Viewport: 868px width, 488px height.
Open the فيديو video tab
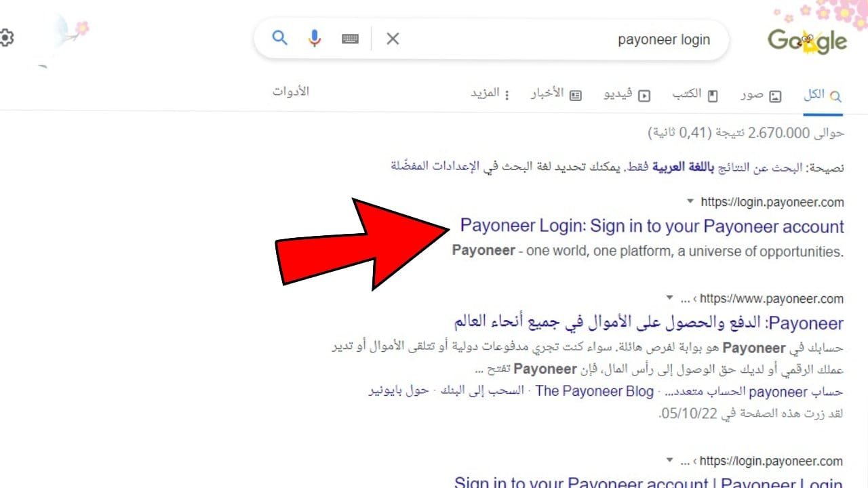tap(627, 95)
